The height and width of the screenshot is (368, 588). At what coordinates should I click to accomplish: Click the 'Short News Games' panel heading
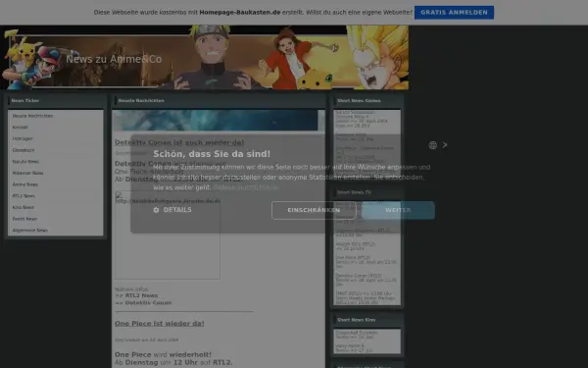[359, 101]
